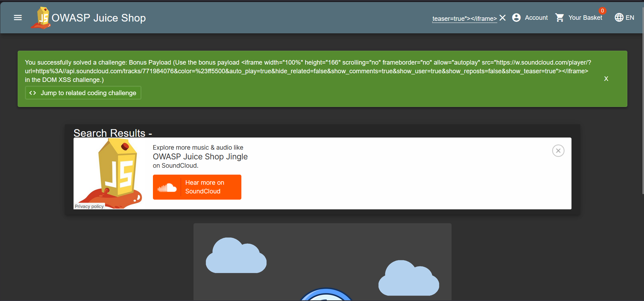Click the challenge solved message text
Viewport: 644px width, 301px height.
[308, 71]
